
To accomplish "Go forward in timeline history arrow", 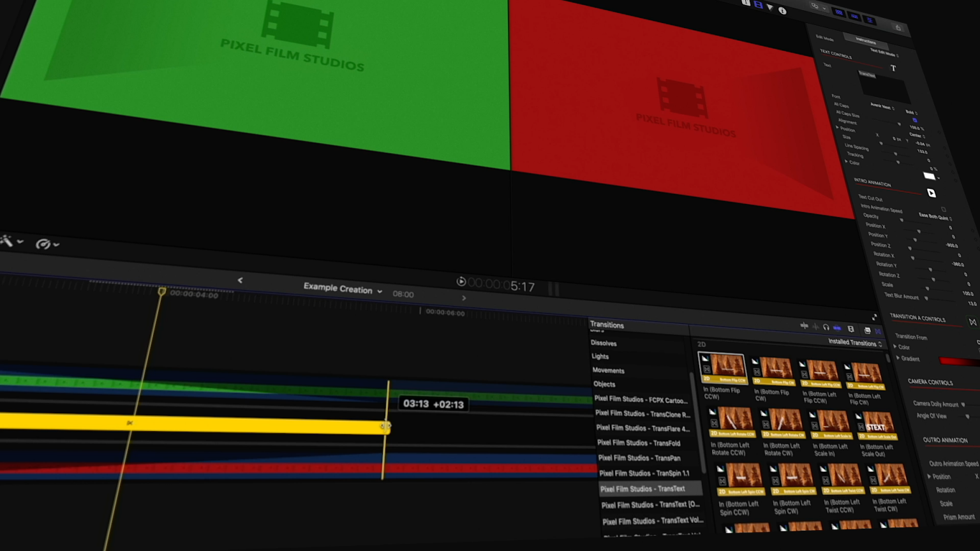I will tap(464, 298).
